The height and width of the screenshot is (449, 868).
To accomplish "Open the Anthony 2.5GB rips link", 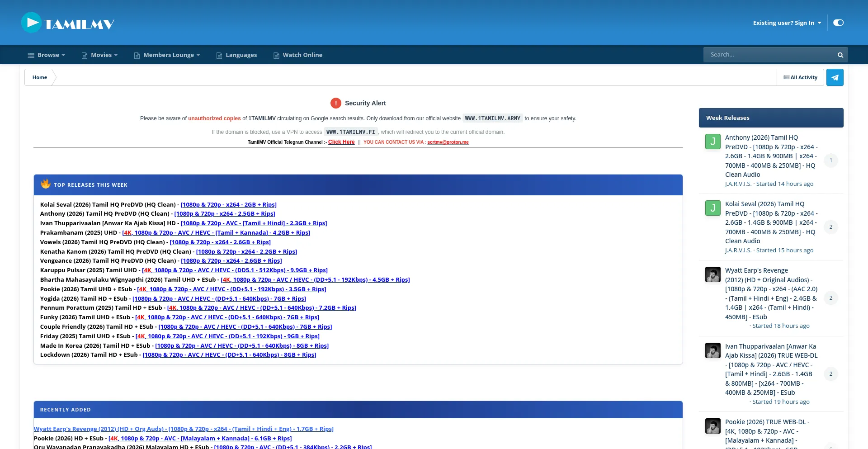I will (225, 214).
